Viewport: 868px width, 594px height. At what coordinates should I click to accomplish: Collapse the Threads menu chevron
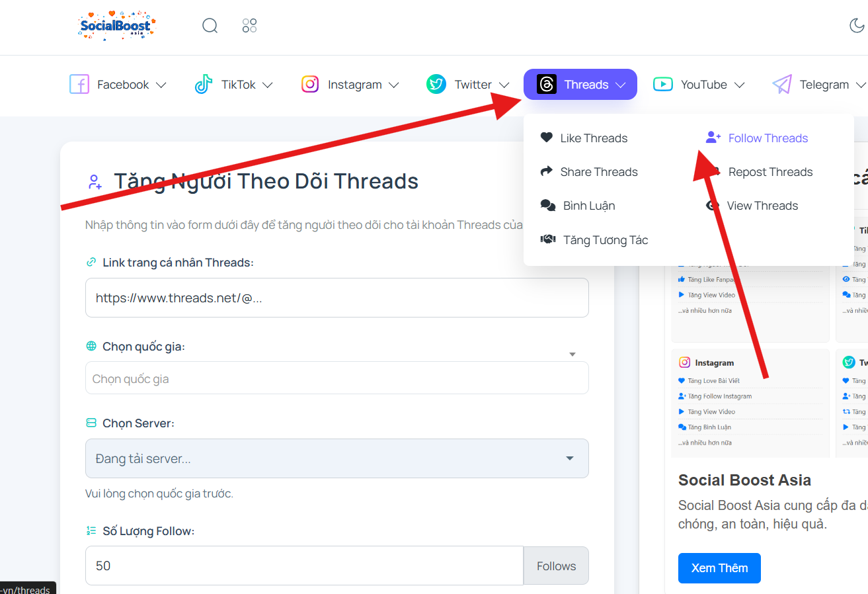[620, 85]
